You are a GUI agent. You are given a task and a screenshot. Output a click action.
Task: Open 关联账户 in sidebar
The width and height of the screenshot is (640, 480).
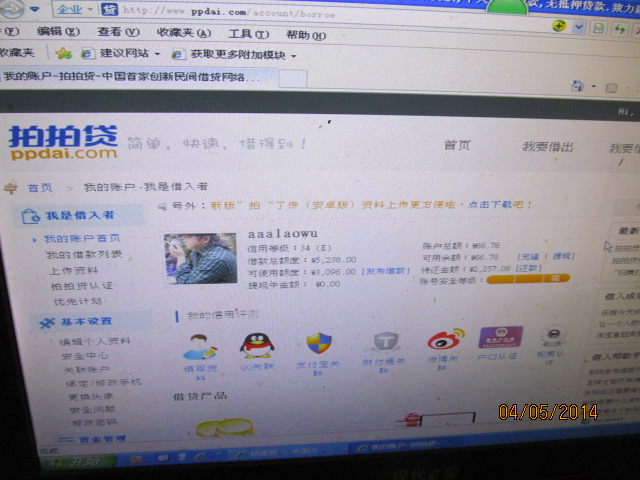tap(87, 370)
